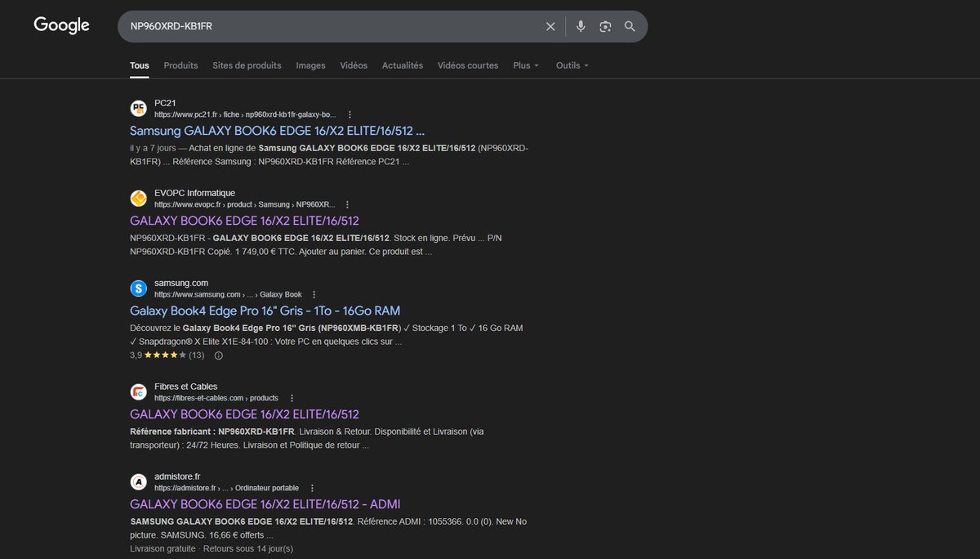Click the admistore.fr site name
980x559 pixels.
tap(177, 476)
